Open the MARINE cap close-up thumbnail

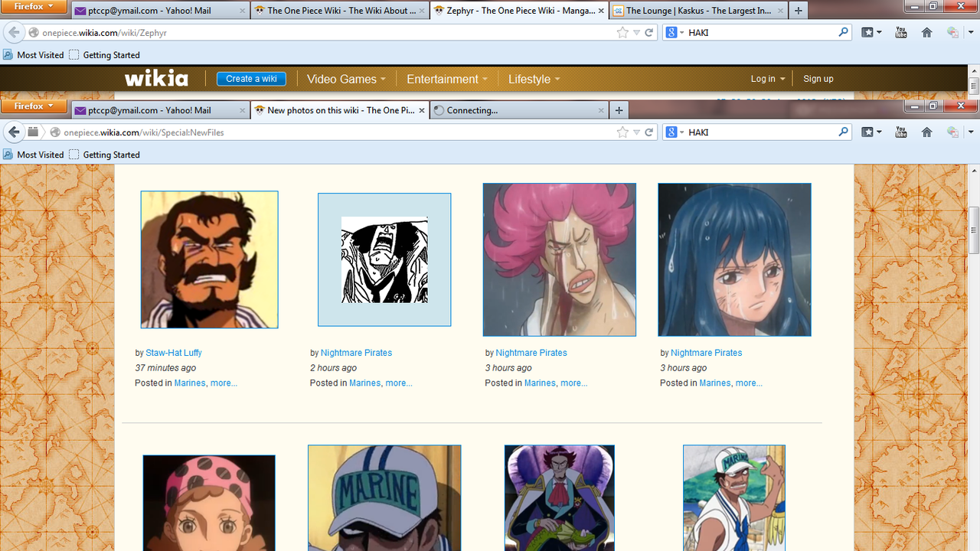tap(384, 498)
